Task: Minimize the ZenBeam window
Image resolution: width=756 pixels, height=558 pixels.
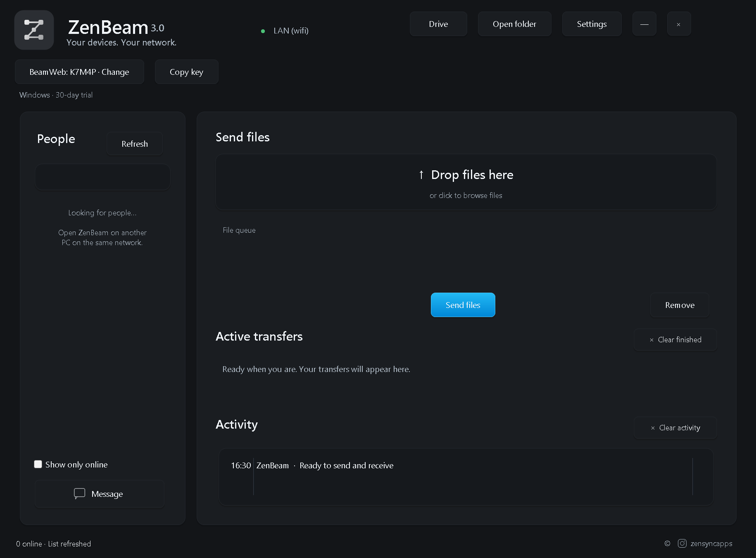Action: click(644, 24)
